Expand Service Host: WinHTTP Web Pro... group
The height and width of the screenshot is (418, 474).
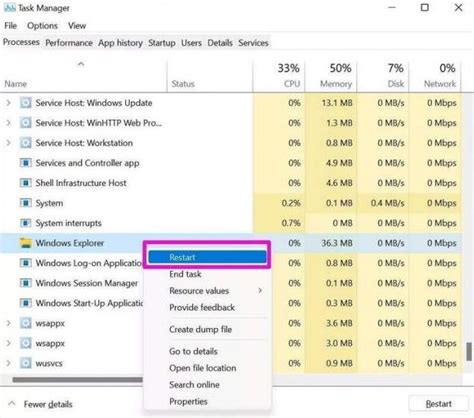click(9, 123)
